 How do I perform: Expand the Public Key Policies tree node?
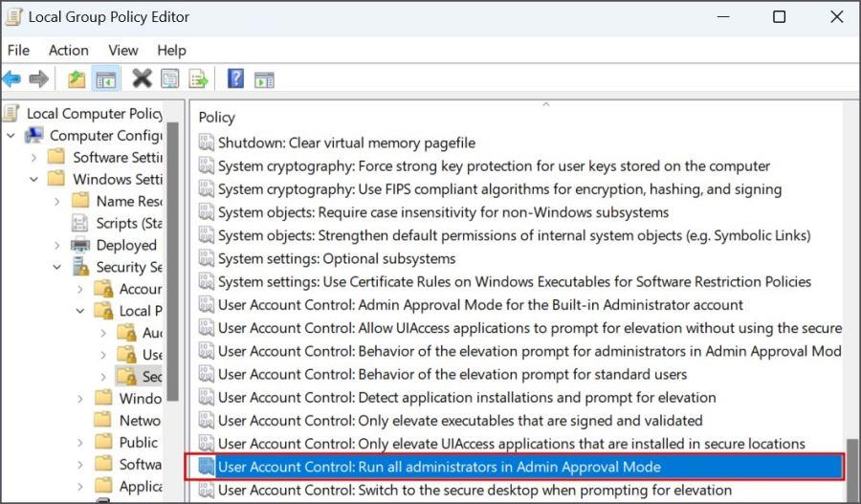[80, 443]
